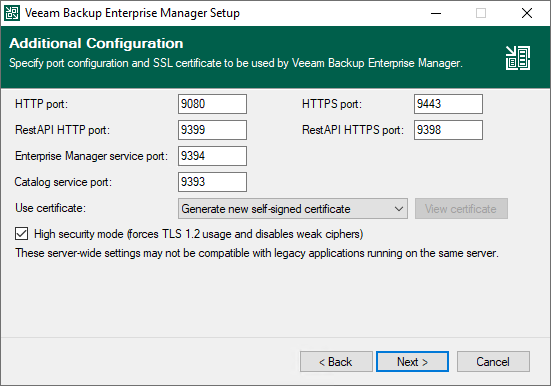Select the RestAPI HTTP port field 9399
This screenshot has width=551, height=386.
[212, 130]
